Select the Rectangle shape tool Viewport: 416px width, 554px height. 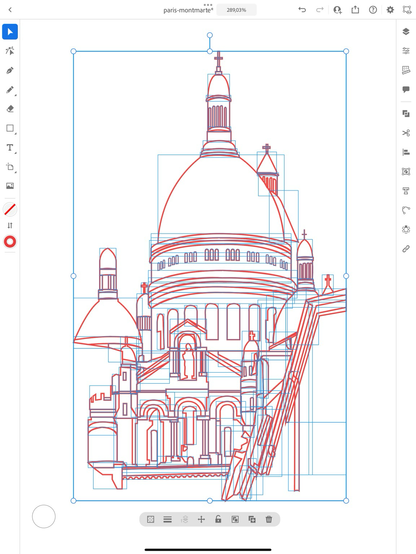coord(10,128)
